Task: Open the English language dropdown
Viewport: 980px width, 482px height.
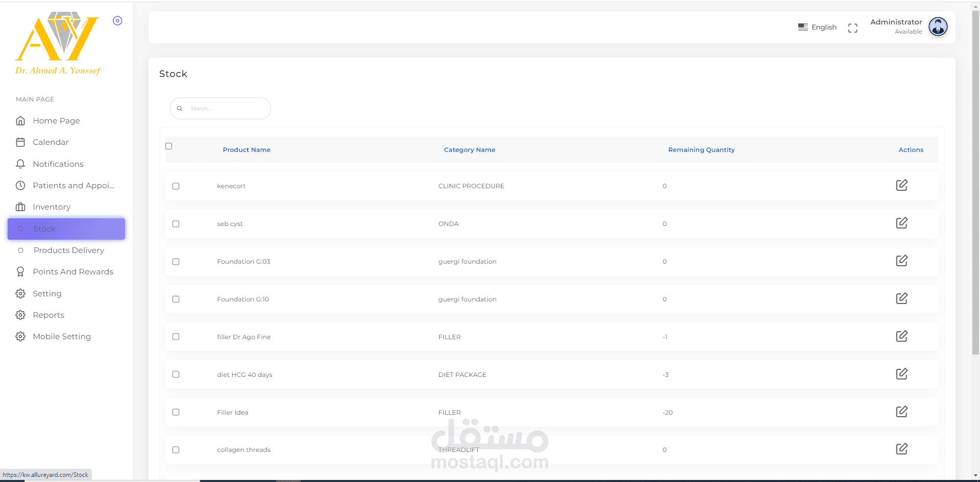Action: [x=818, y=27]
